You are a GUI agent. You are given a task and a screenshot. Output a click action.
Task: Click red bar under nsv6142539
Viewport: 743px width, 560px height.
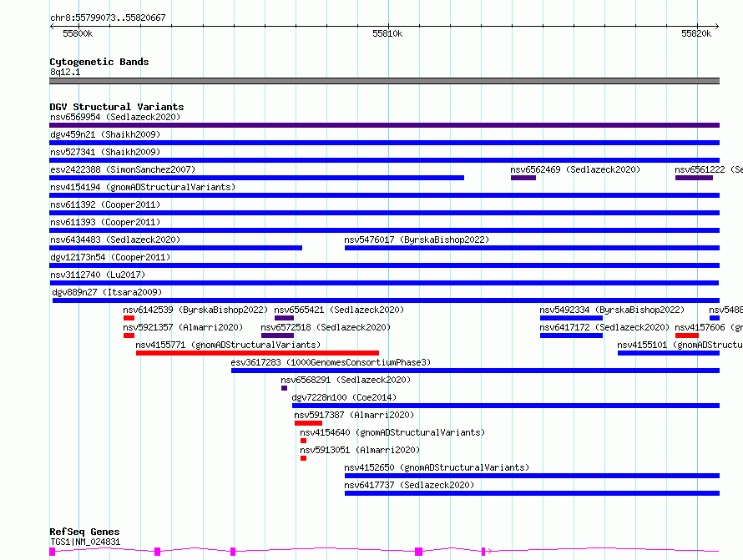[x=129, y=318]
